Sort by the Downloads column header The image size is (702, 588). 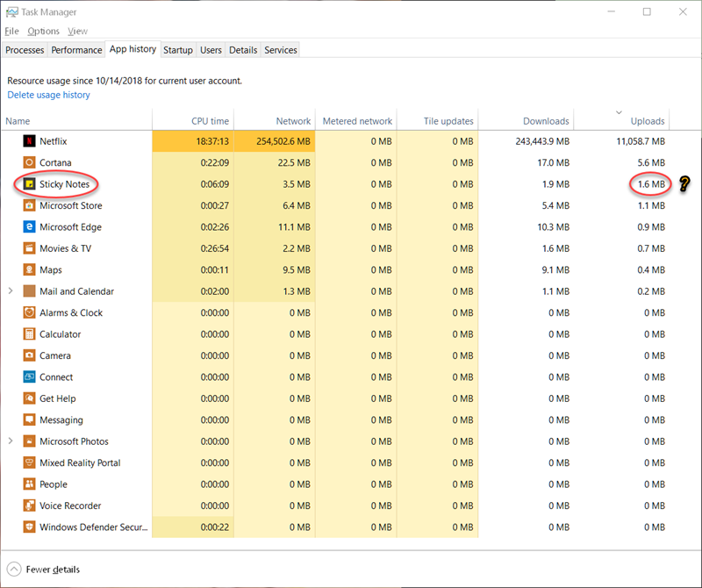(x=526, y=119)
